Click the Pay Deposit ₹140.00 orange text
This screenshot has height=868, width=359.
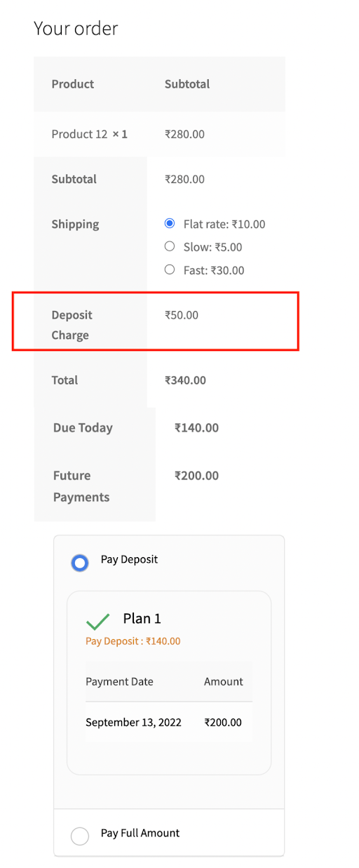(x=133, y=641)
